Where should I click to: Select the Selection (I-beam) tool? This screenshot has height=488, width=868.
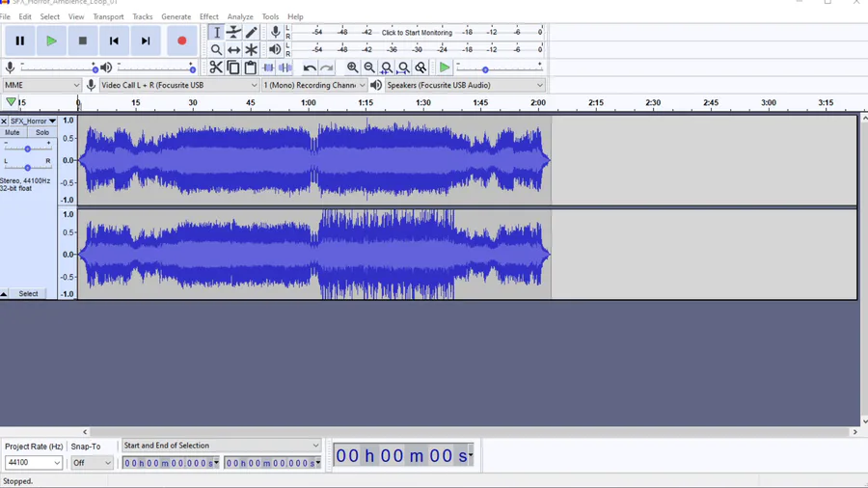point(216,33)
